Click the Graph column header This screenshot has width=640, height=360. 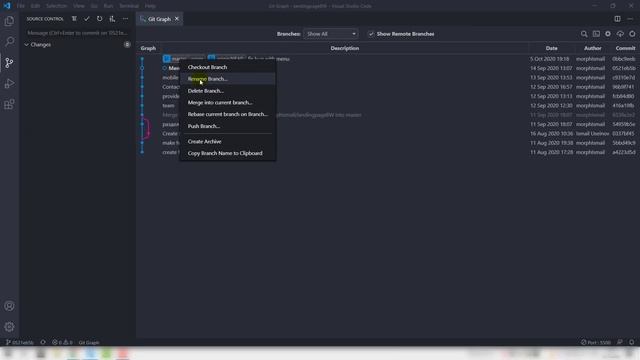pyautogui.click(x=148, y=48)
